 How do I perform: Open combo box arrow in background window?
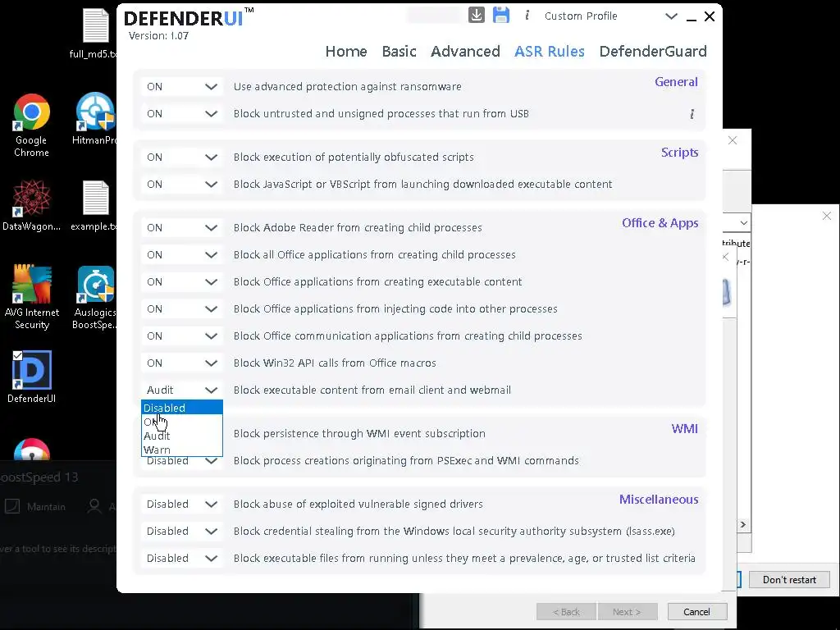click(743, 223)
